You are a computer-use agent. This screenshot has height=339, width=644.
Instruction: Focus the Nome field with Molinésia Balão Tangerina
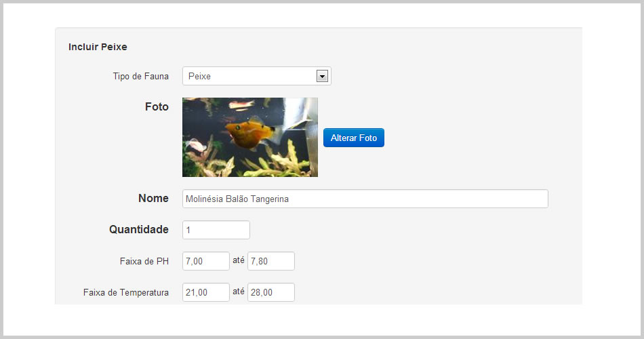[x=365, y=199]
